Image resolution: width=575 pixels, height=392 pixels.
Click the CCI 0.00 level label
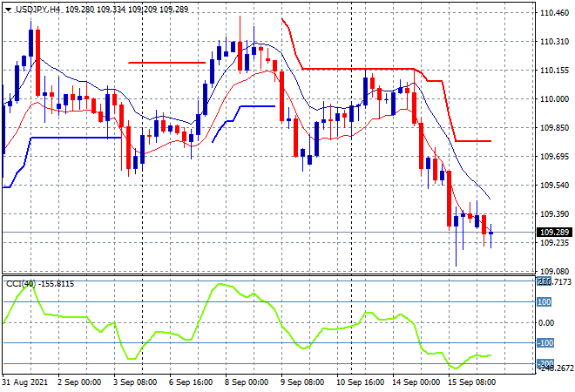click(x=546, y=322)
